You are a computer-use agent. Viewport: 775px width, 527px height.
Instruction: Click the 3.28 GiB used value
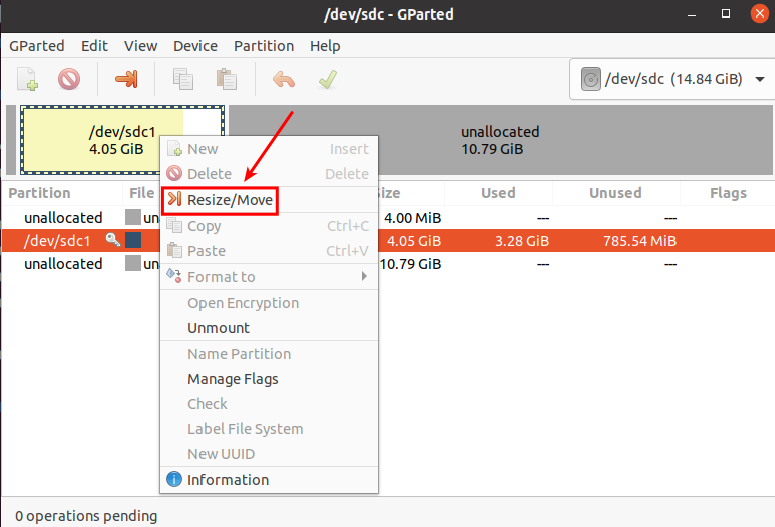click(522, 241)
